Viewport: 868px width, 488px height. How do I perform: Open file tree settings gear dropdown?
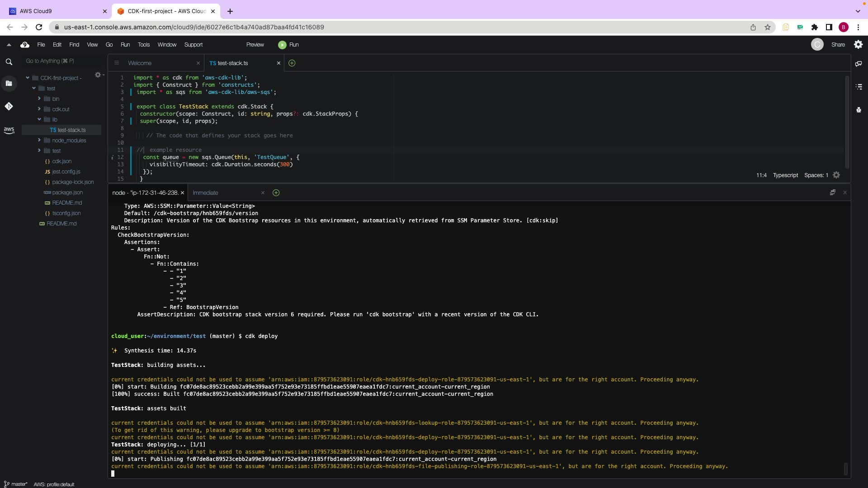pyautogui.click(x=99, y=75)
